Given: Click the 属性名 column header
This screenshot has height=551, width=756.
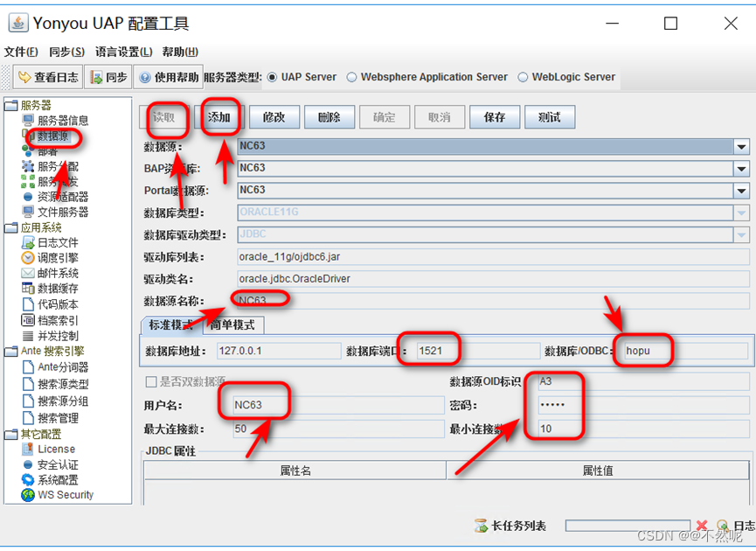Looking at the screenshot, I should 295,471.
